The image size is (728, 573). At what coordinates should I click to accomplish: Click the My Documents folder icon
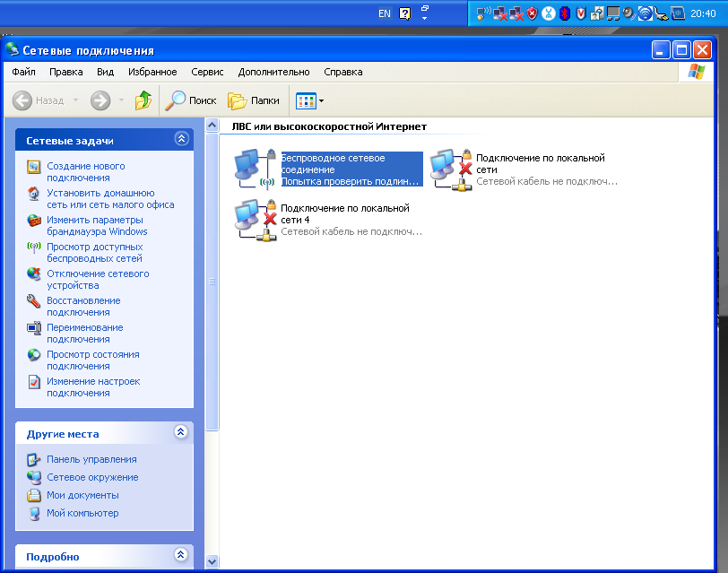[x=33, y=496]
